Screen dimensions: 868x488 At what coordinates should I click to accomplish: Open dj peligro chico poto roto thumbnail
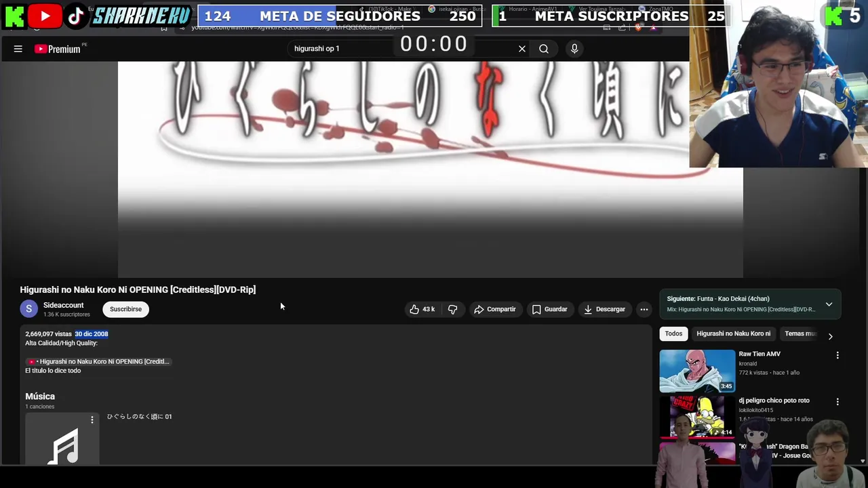click(697, 417)
